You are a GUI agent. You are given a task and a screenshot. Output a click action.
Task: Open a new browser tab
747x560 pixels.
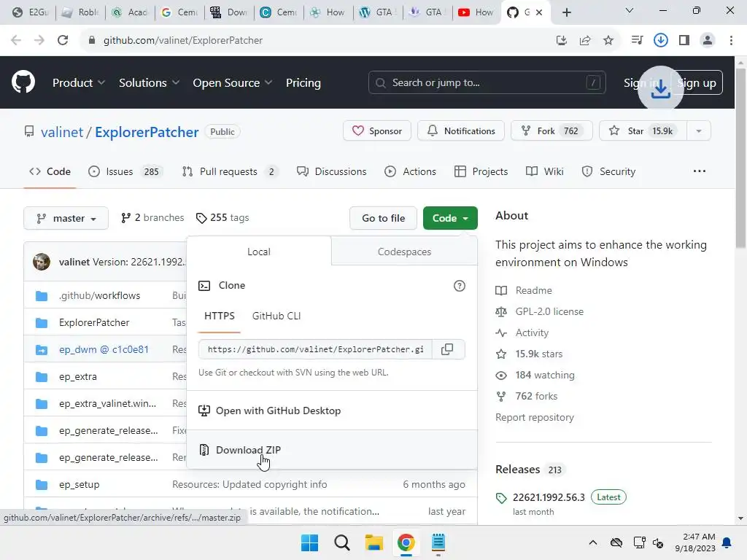(x=566, y=12)
